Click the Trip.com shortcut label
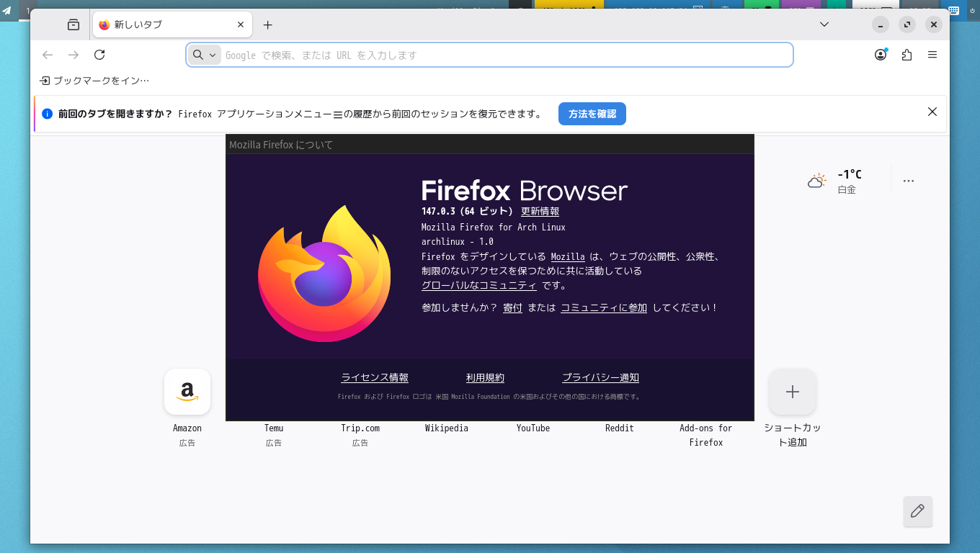Viewport: 980px width, 553px height. (360, 428)
